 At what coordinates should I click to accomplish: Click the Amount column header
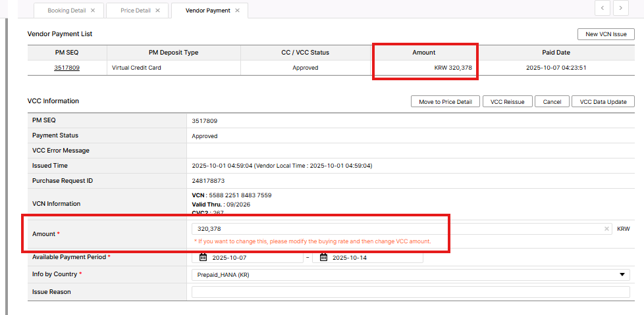[424, 53]
